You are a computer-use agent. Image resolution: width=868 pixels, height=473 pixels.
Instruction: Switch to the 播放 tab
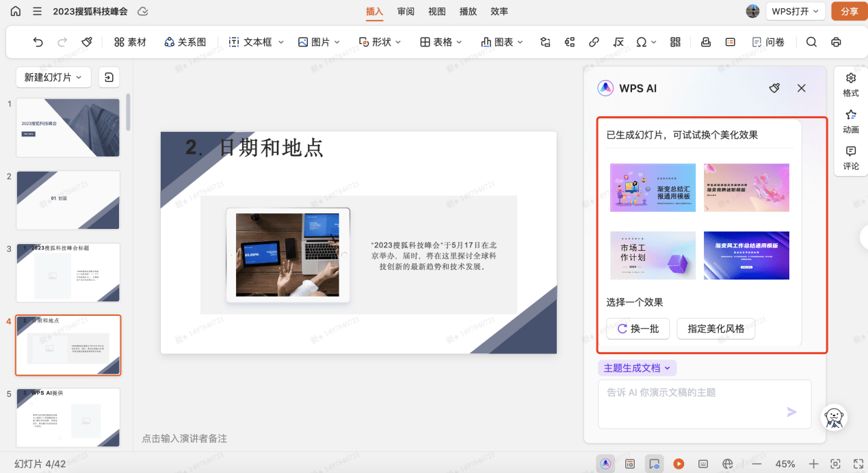point(467,12)
